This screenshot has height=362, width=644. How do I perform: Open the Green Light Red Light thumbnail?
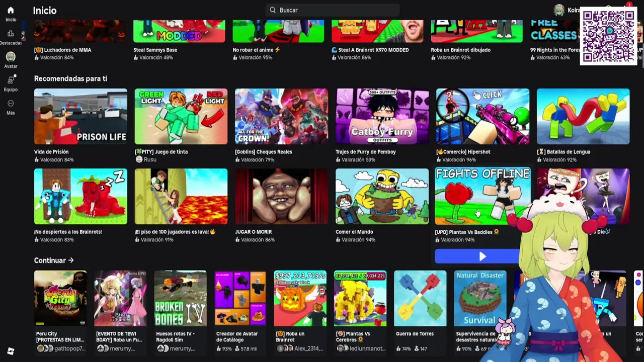click(181, 117)
